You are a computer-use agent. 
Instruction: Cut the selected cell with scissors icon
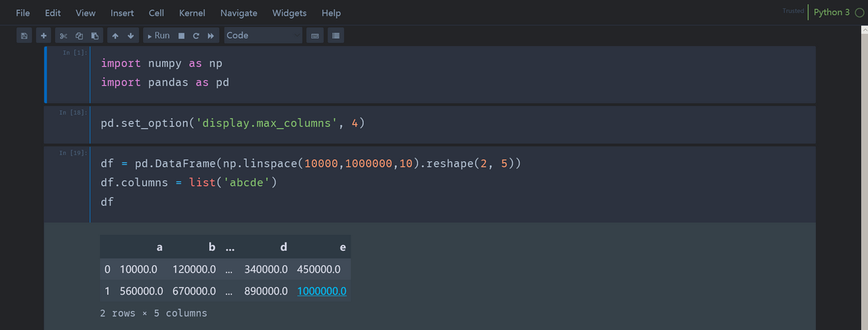(63, 36)
